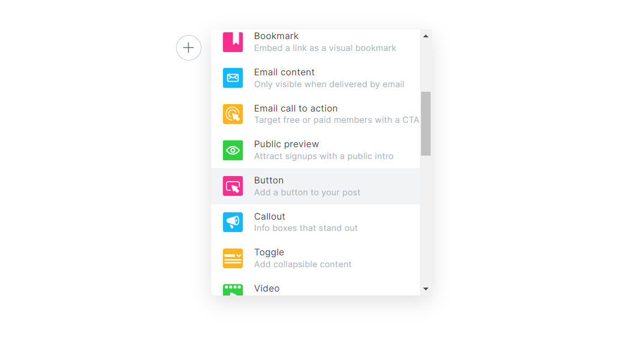
Task: Click the yellow Toggle card icon
Action: (x=233, y=258)
